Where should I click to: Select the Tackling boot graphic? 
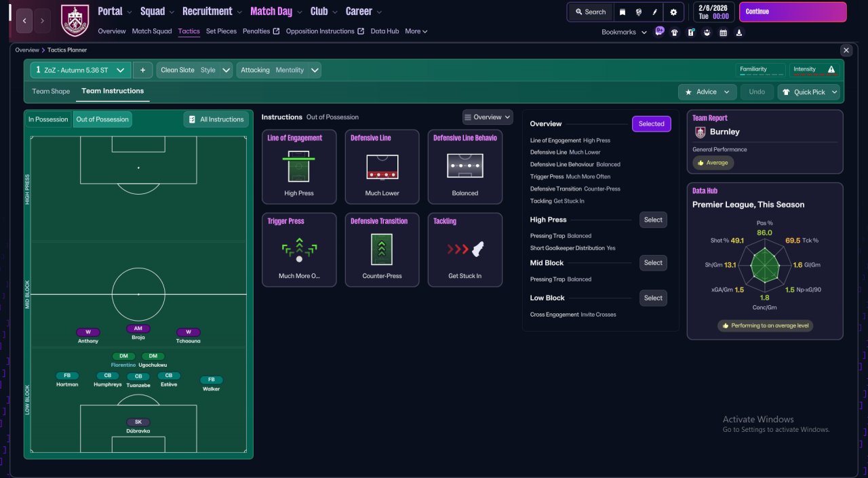point(465,250)
